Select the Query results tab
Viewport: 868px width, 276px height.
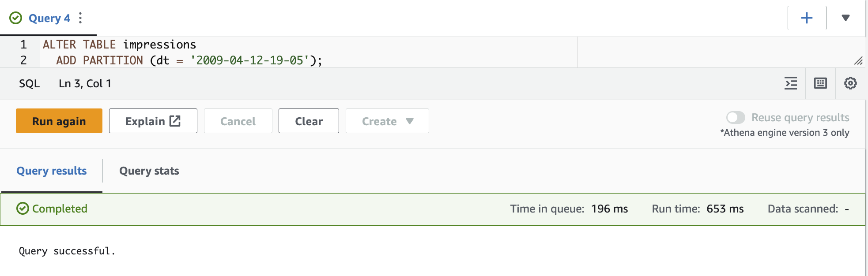[x=52, y=171]
